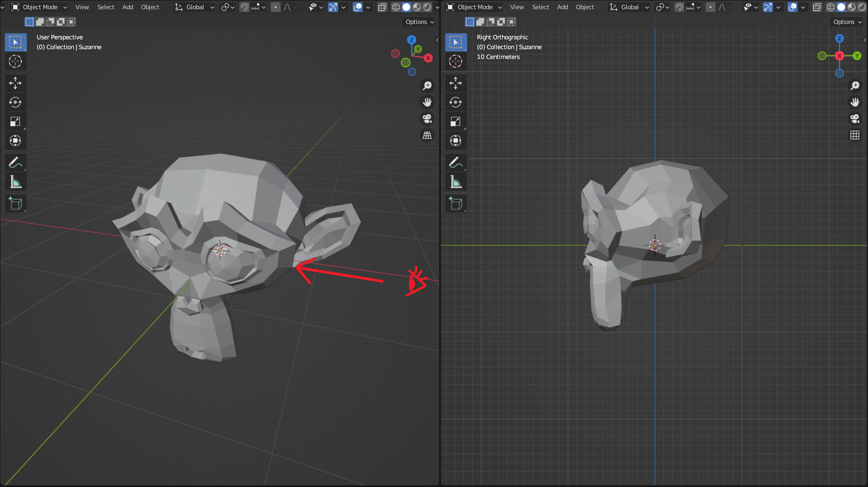Open pivot point dropdown in User Perspective header

pyautogui.click(x=228, y=7)
